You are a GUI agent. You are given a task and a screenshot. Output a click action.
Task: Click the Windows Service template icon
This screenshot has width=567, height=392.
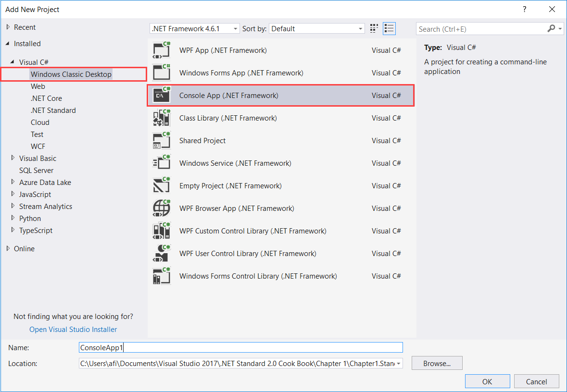161,163
